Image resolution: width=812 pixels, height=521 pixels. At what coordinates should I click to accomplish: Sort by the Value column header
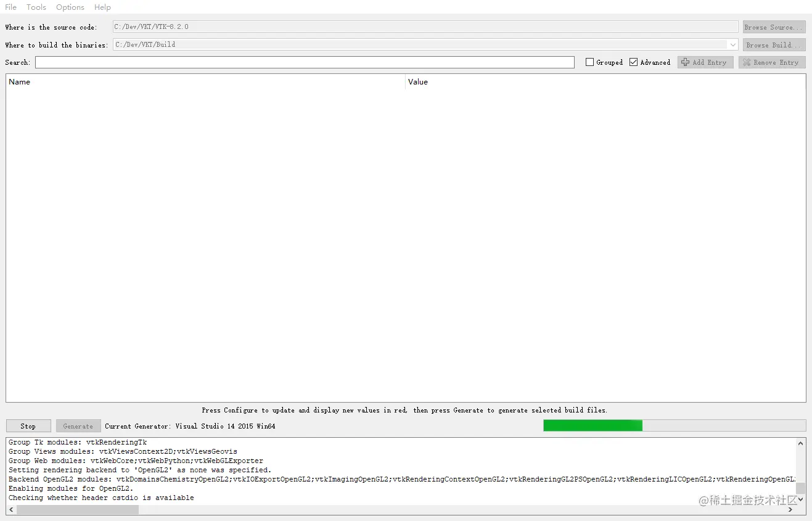tap(605, 81)
